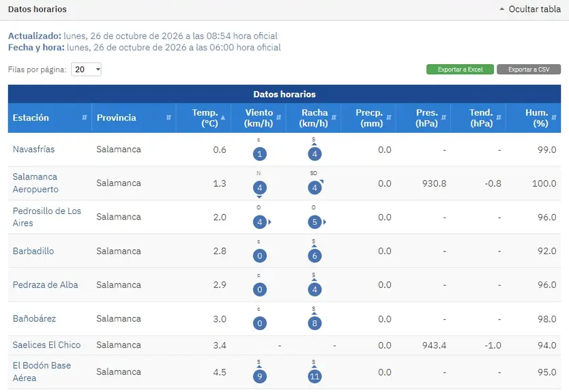
Task: Export data with Exportar a CSV
Action: [529, 70]
